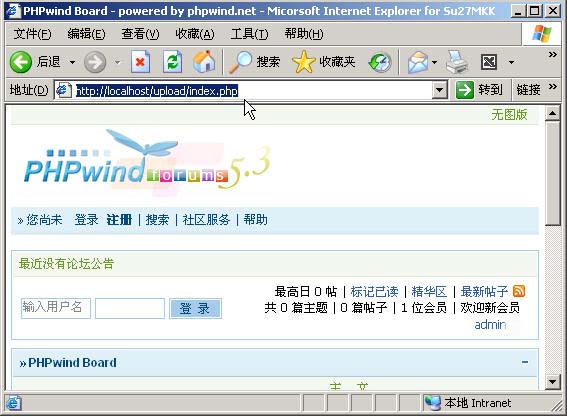Image resolution: width=567 pixels, height=416 pixels.
Task: Open the 收藏(A) menu
Action: tap(195, 34)
